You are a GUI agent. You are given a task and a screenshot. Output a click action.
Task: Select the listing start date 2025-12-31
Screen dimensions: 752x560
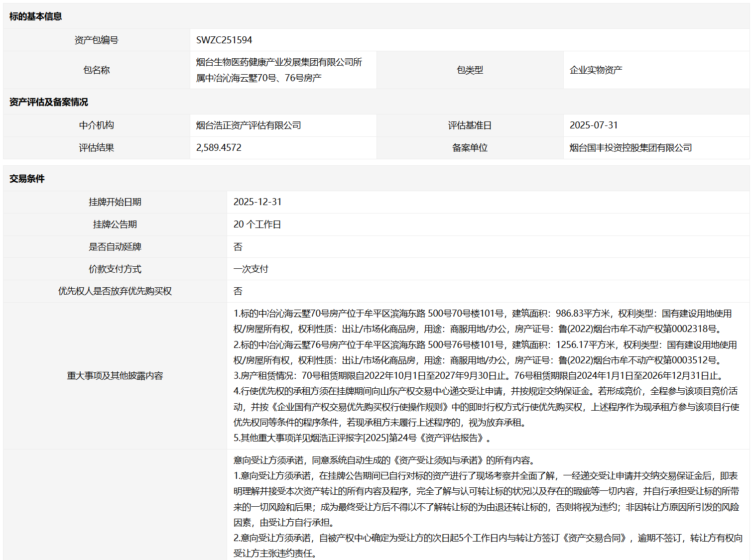tap(257, 202)
